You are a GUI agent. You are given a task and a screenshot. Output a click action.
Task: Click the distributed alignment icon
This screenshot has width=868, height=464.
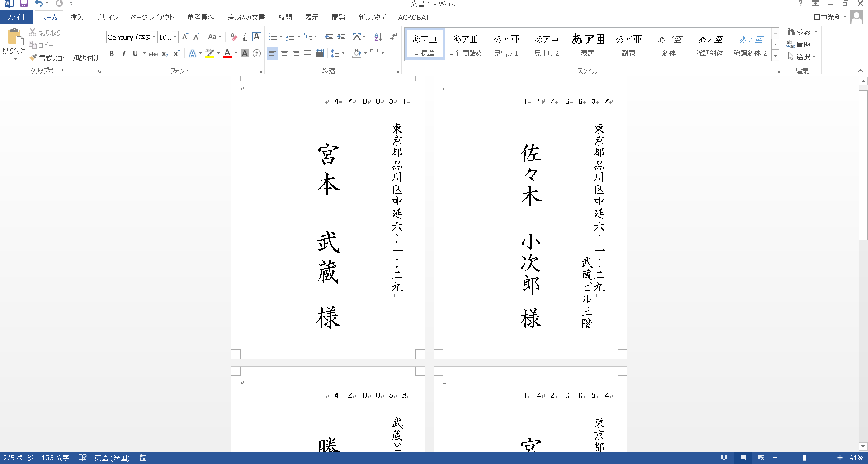320,53
